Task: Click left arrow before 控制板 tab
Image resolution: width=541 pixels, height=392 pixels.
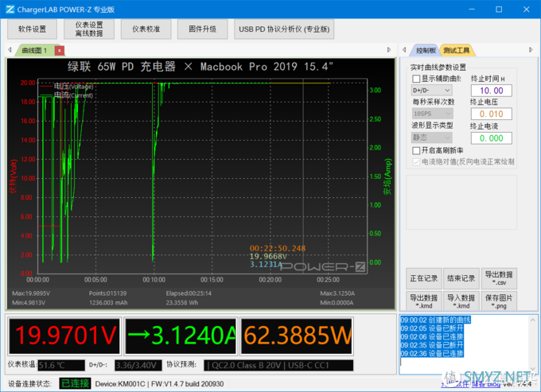Action: (x=404, y=50)
